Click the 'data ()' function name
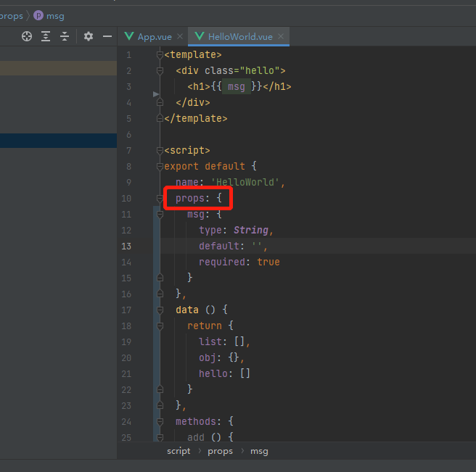The height and width of the screenshot is (472, 476). point(195,310)
